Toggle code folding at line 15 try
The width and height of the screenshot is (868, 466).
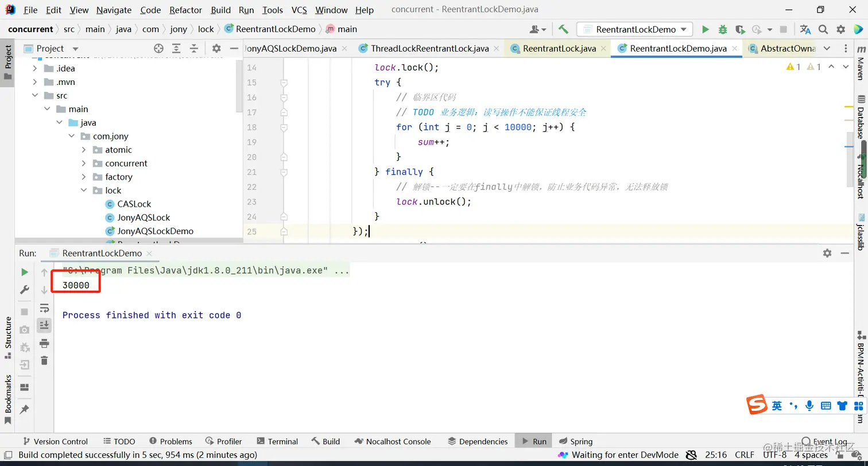click(x=284, y=83)
